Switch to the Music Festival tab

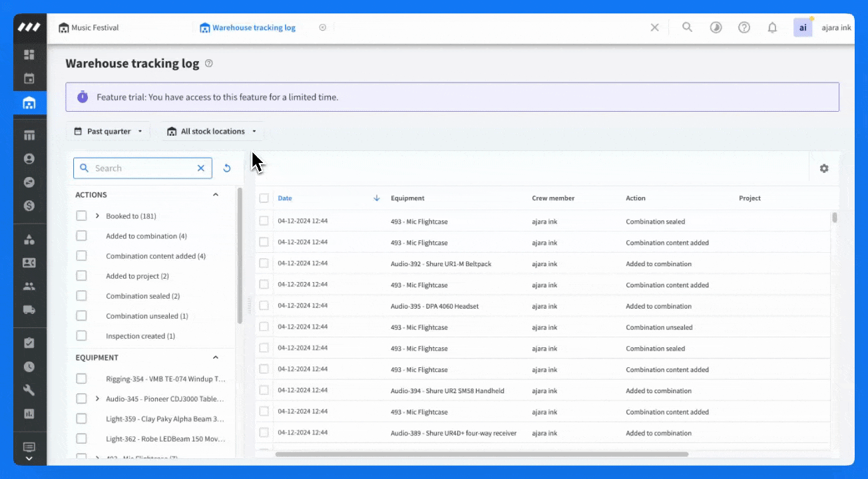[x=89, y=27]
